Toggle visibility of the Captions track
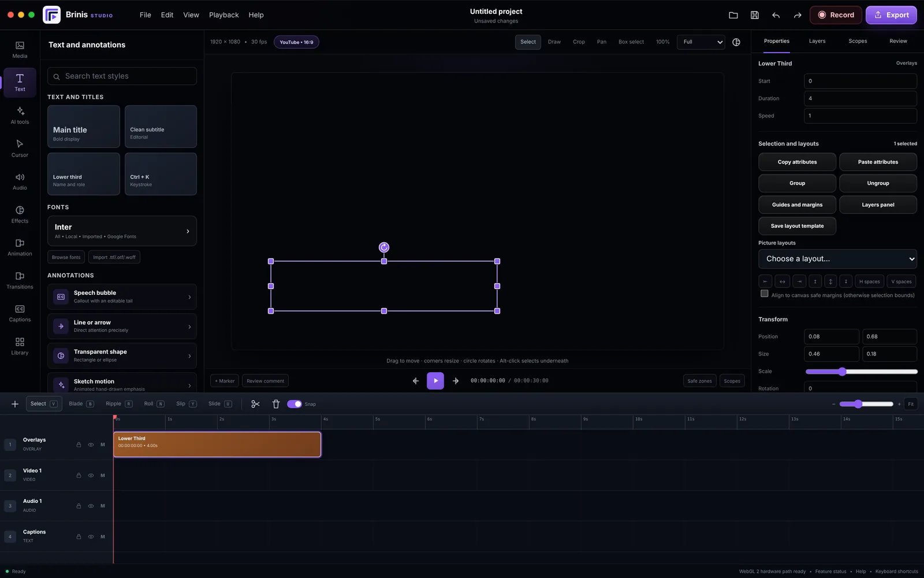Screen dimensions: 924x578 (x=91, y=536)
